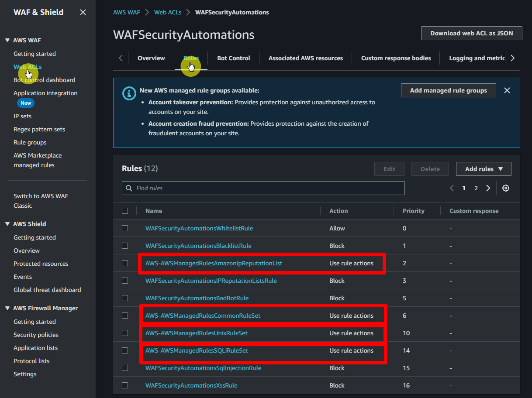Open Security policies under Firewall Manager
This screenshot has width=532, height=398.
click(36, 335)
